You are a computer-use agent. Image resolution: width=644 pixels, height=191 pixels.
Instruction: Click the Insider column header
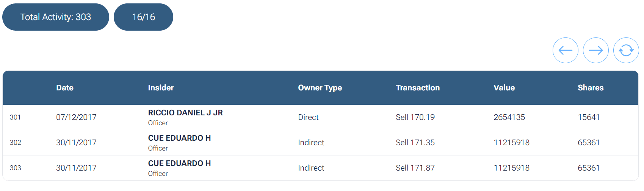pyautogui.click(x=161, y=88)
